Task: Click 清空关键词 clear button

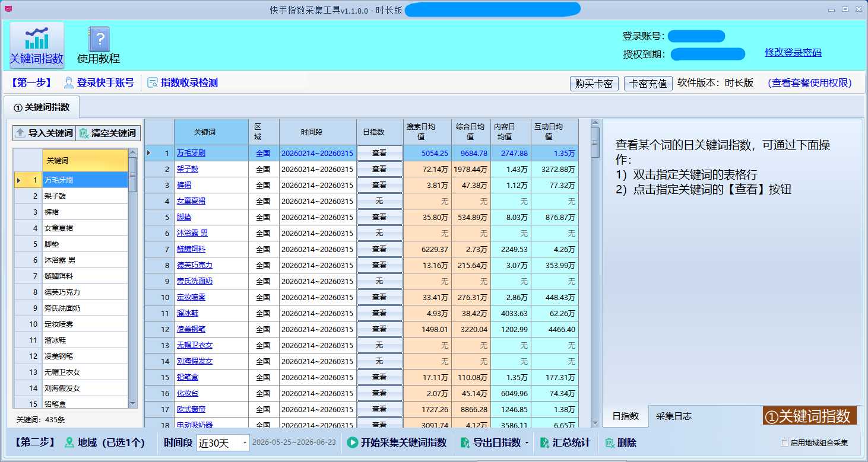Action: click(x=108, y=133)
